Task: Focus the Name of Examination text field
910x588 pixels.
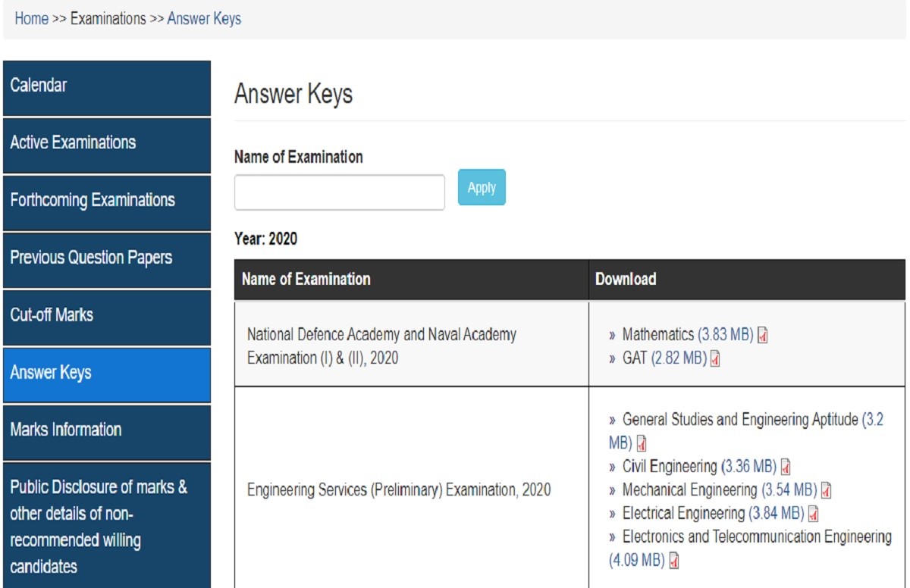Action: coord(339,192)
